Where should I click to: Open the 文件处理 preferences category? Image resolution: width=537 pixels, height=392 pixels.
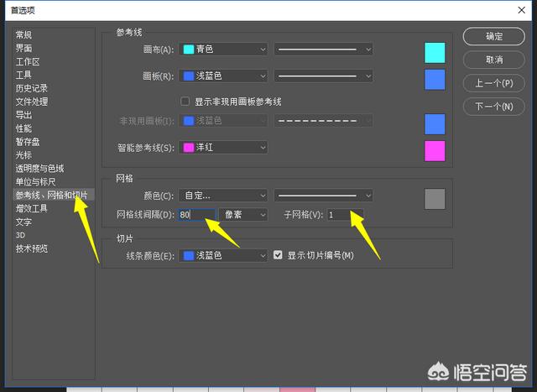pos(32,102)
